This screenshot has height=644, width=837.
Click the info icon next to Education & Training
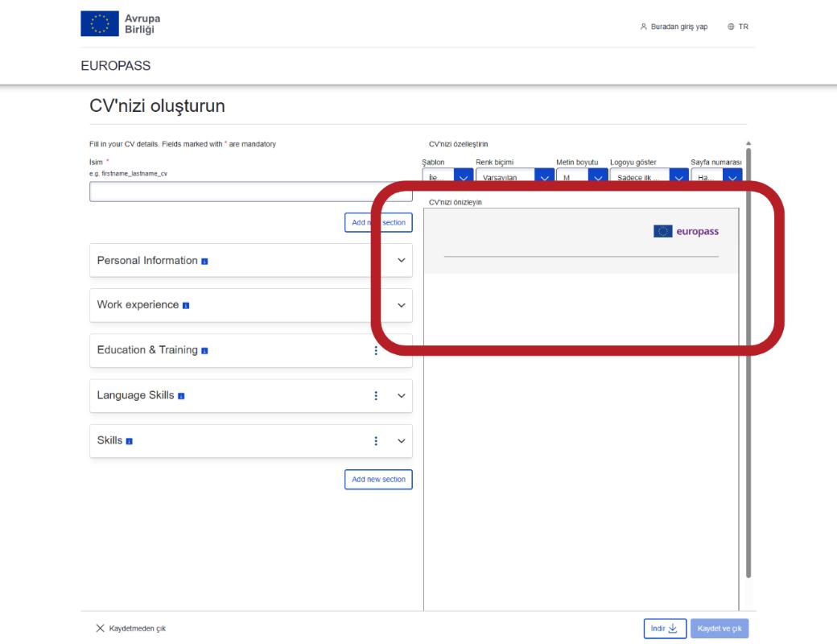pyautogui.click(x=204, y=351)
